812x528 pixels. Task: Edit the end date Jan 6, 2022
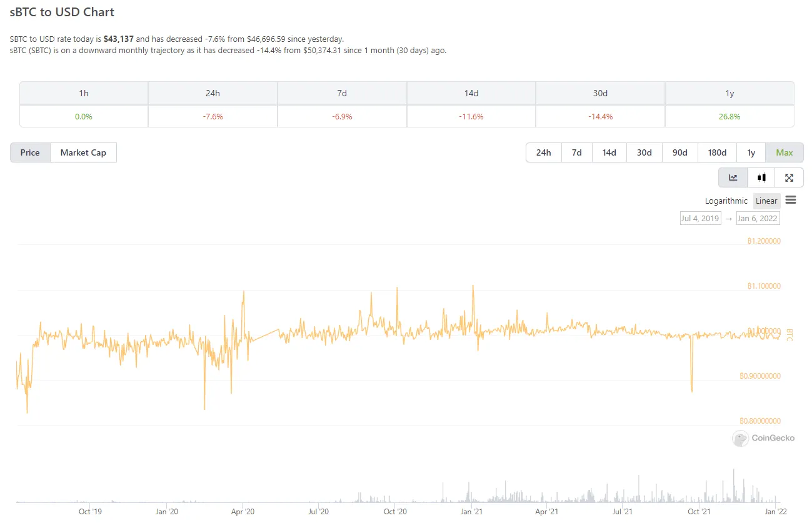pyautogui.click(x=758, y=218)
